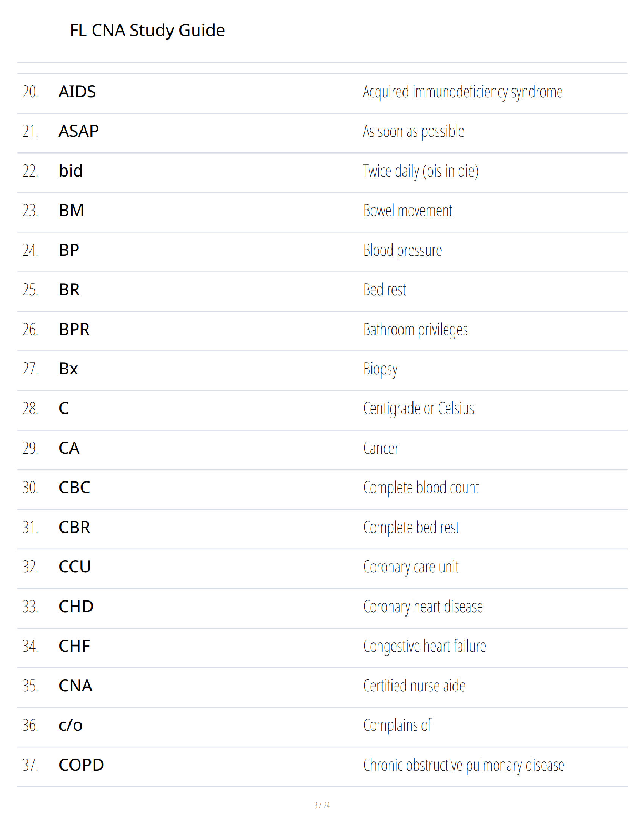This screenshot has height=834, width=644.
Task: Select the 'Congestive heart failure' definition
Action: click(x=425, y=646)
